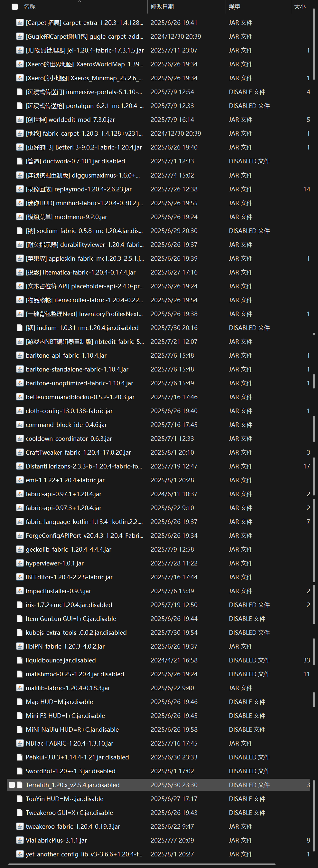This screenshot has width=318, height=868.
Task: Select file placeholder-api-2.4.0 by name
Action: click(85, 286)
